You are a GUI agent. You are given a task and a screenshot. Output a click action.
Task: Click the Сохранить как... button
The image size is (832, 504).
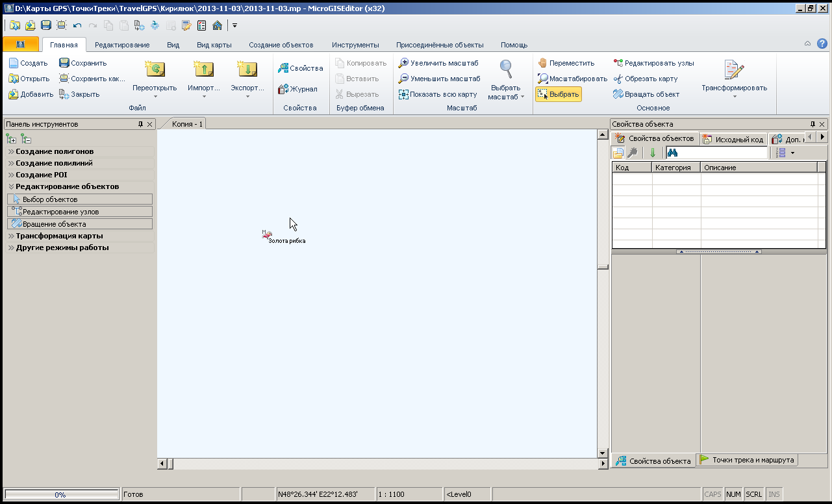[x=92, y=79]
